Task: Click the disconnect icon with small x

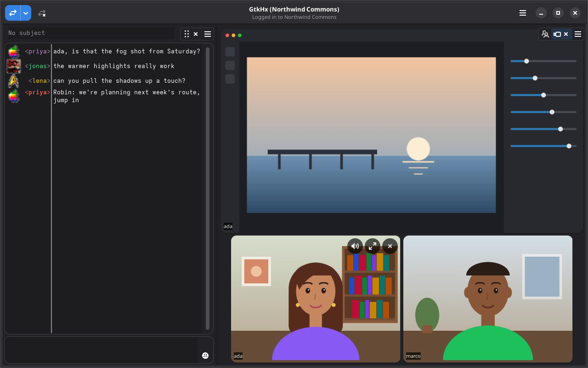Action: (42, 13)
